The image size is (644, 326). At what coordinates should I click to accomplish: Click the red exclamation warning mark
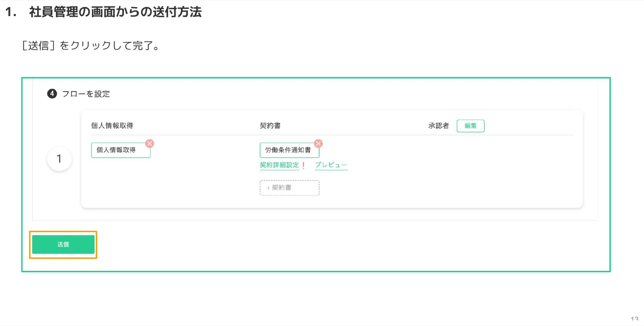coord(303,165)
